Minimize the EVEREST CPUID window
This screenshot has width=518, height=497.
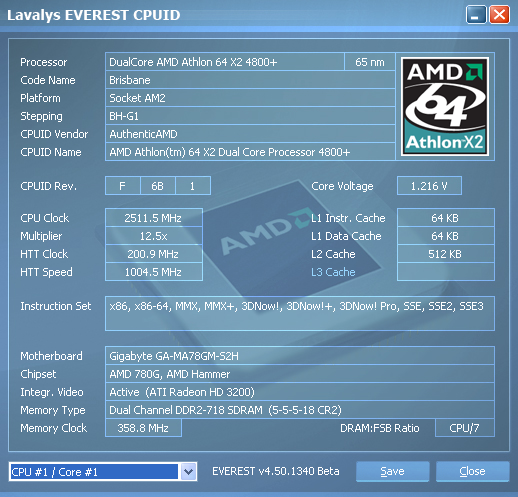click(x=476, y=15)
